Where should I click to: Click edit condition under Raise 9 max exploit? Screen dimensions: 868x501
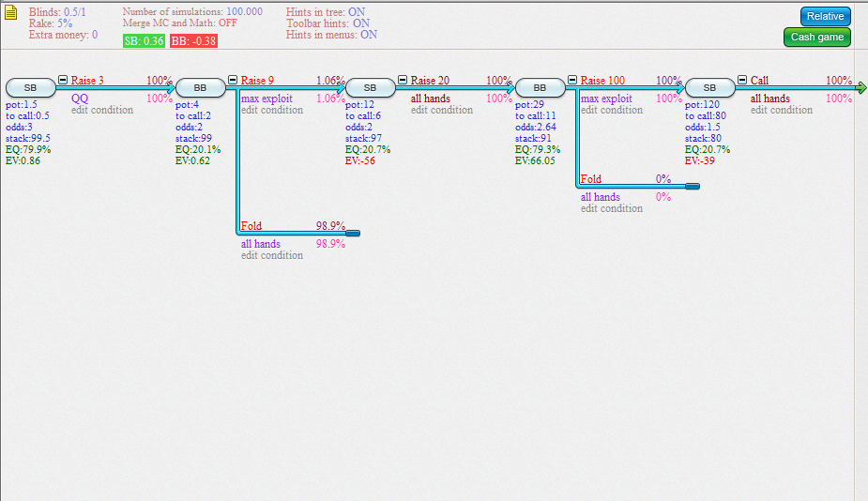click(272, 110)
